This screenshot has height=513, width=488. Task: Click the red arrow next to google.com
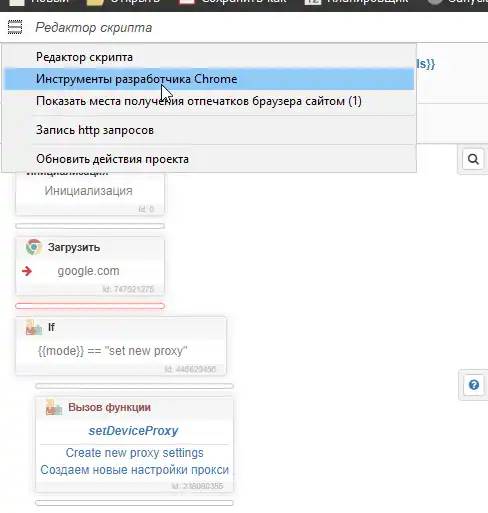27,271
